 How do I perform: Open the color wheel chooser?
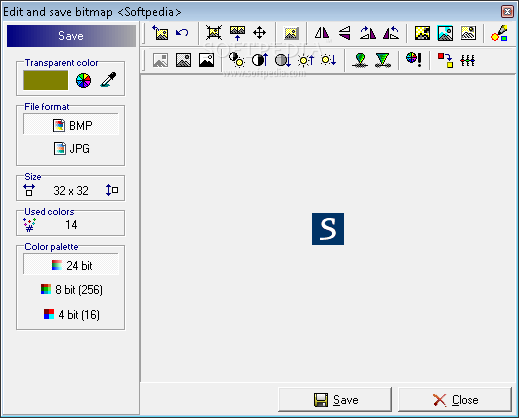tap(83, 80)
